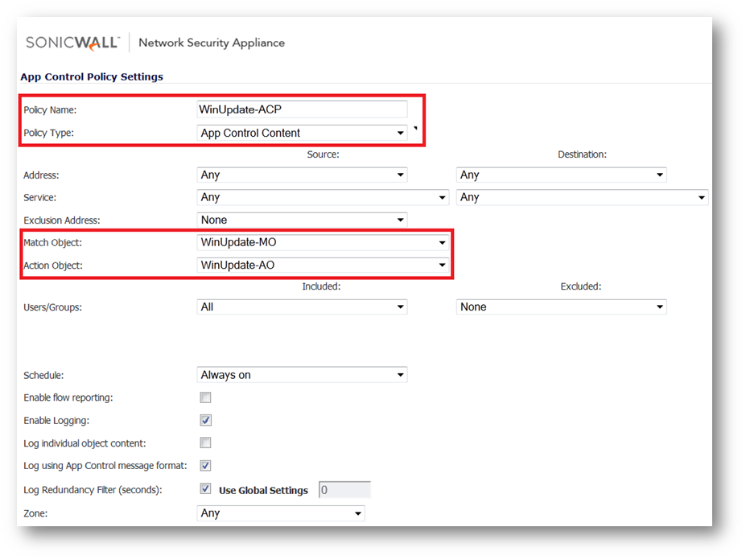The width and height of the screenshot is (746, 560).
Task: Open the Policy Type dropdown
Action: pyautogui.click(x=302, y=133)
